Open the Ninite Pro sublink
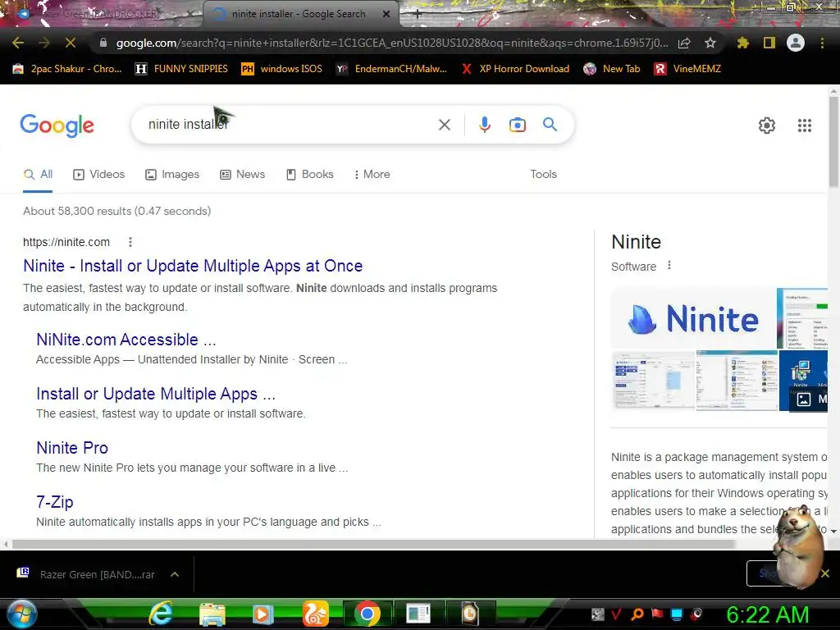The width and height of the screenshot is (840, 630). click(x=72, y=448)
